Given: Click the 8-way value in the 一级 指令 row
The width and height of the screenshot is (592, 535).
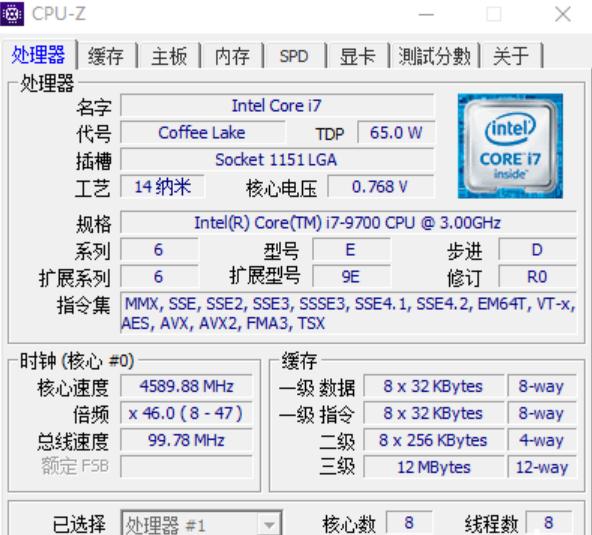Looking at the screenshot, I should point(542,413).
